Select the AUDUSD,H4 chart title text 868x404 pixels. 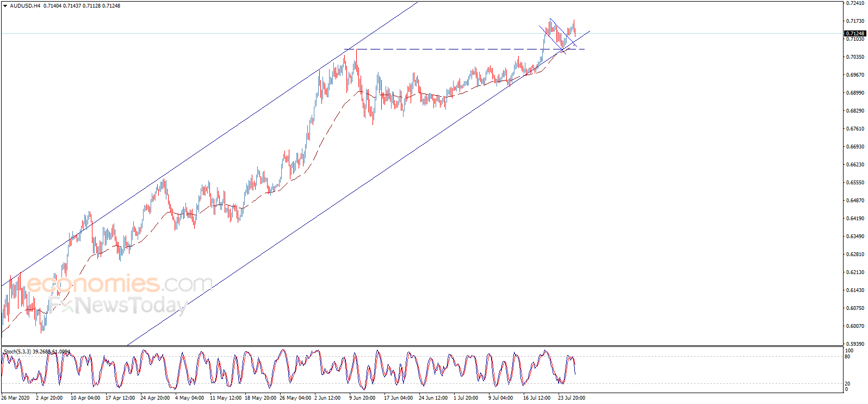click(25, 6)
